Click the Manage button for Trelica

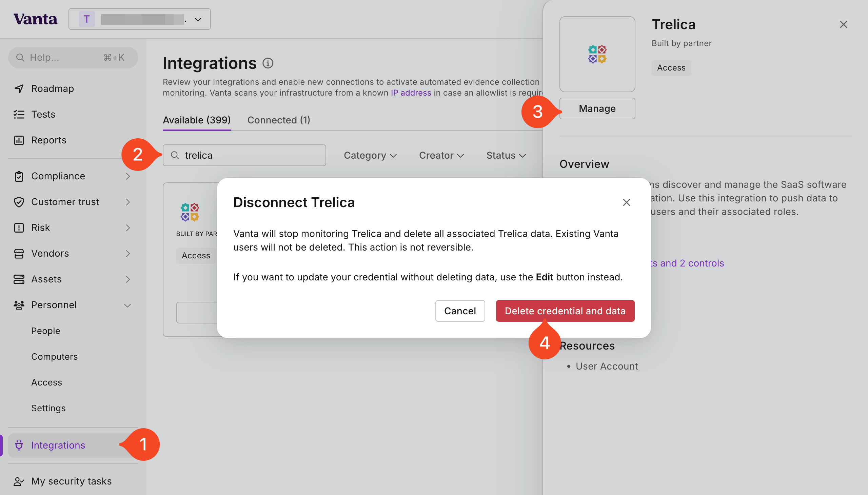coord(597,108)
